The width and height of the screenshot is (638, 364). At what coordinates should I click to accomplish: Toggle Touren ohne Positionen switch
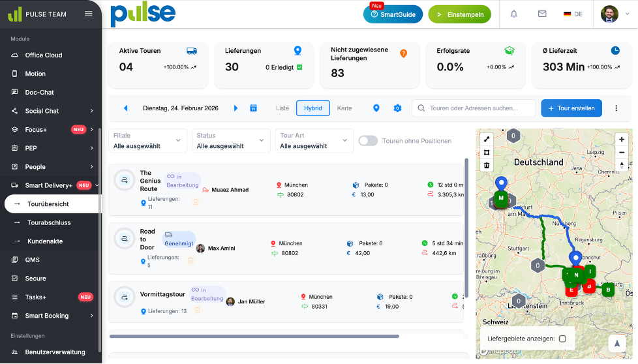368,141
